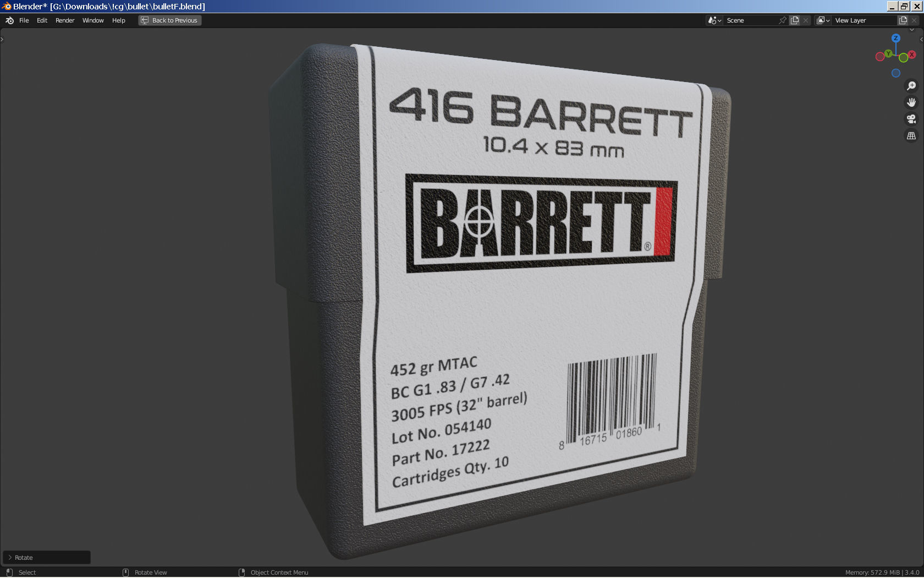Viewport: 924px width, 578px height.
Task: Click the View Layer name field
Action: point(864,20)
